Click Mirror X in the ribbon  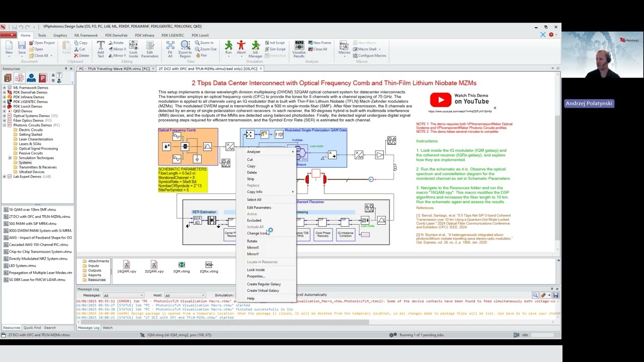pos(117,49)
